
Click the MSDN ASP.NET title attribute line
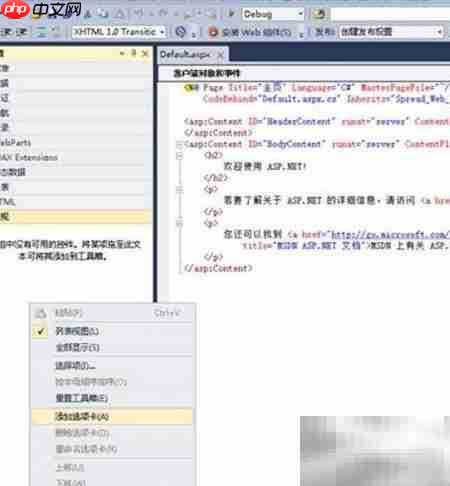click(x=346, y=246)
